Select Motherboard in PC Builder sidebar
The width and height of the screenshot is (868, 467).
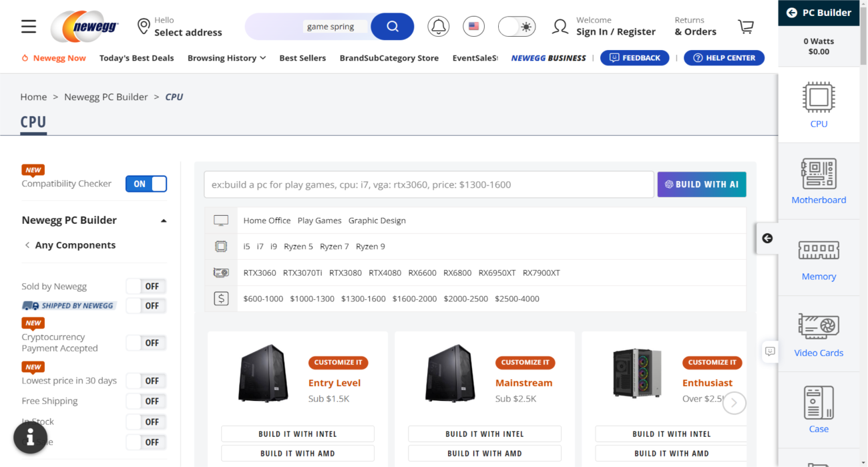coord(819,181)
